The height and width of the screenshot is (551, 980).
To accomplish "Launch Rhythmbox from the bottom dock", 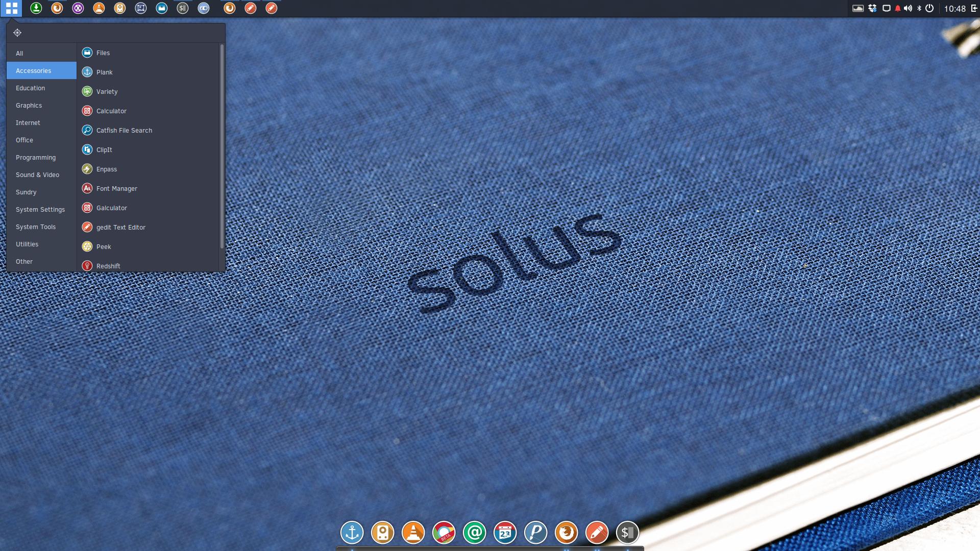I will tap(382, 533).
